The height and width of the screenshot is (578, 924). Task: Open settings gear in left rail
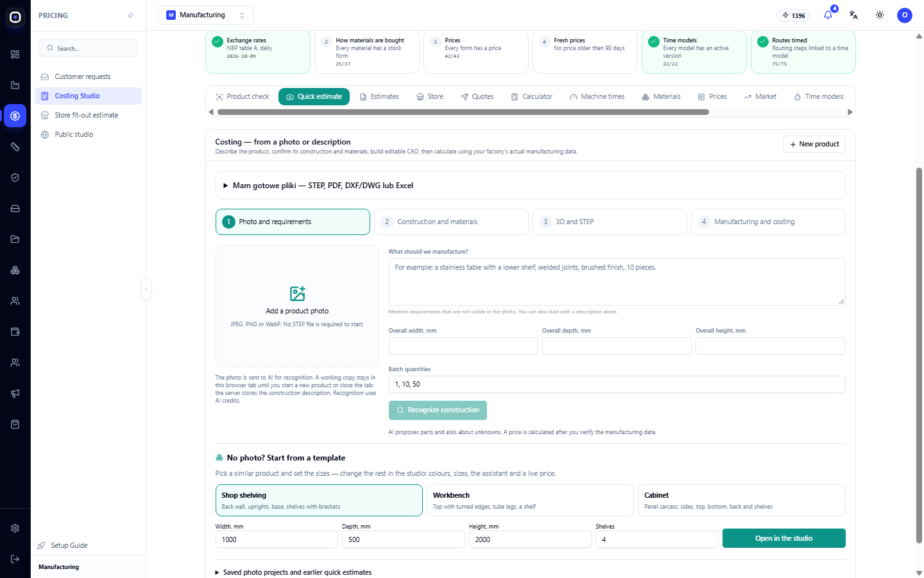pos(15,529)
